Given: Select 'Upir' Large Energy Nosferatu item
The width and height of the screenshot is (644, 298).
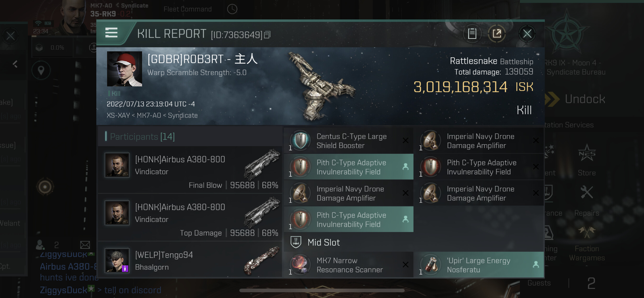Looking at the screenshot, I should (479, 265).
